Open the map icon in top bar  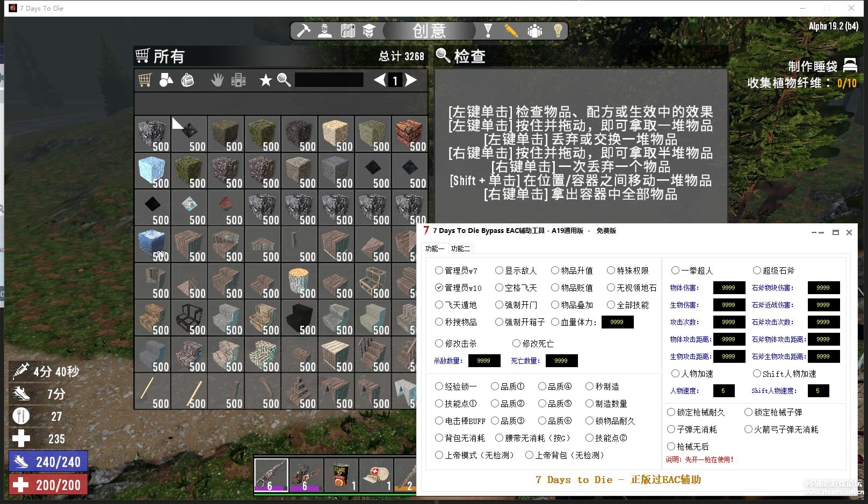(x=348, y=31)
